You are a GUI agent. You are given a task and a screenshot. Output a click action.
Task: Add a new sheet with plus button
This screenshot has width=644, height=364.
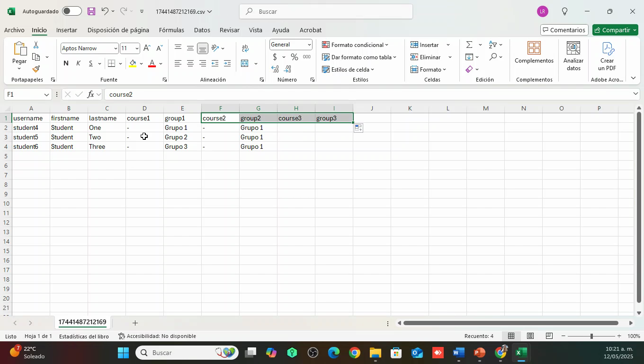coord(135,323)
